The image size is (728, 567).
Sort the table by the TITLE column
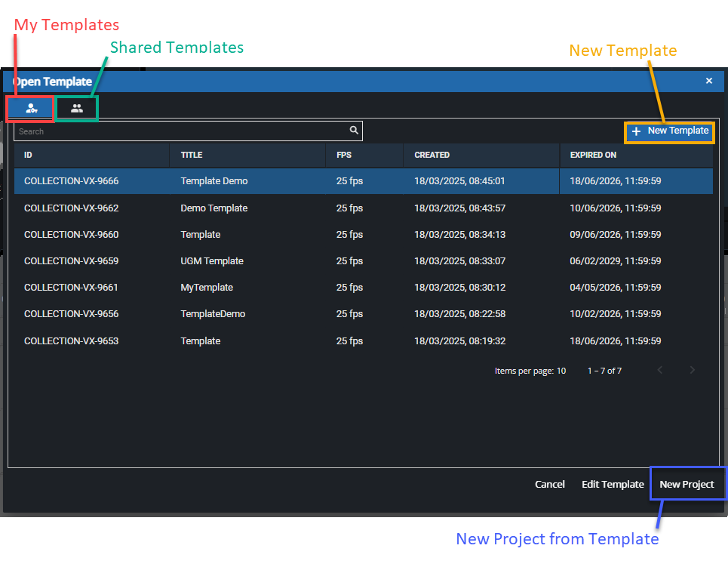(x=191, y=155)
